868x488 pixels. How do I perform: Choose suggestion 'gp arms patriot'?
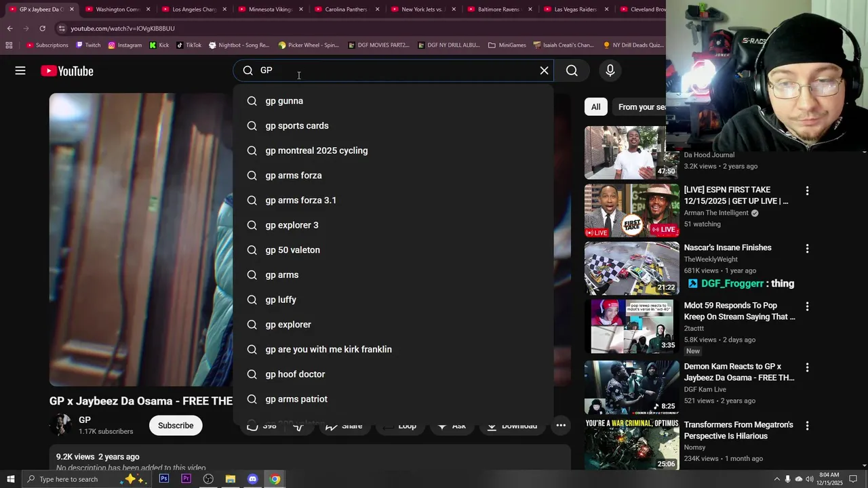(x=393, y=399)
